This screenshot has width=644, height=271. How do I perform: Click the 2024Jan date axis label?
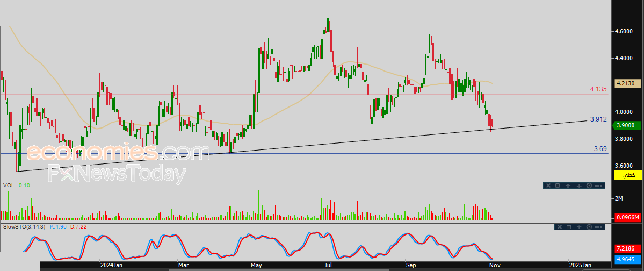[x=111, y=265]
